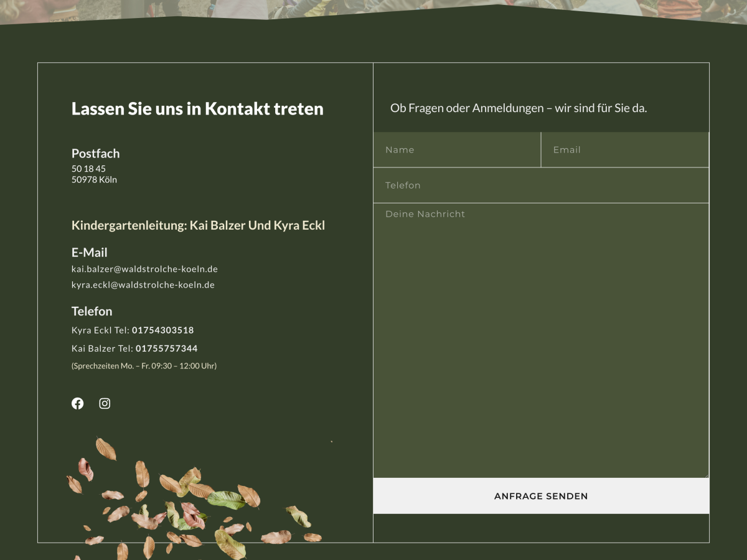Screen dimensions: 747x560
Task: Click the Postfach heading
Action: (95, 154)
